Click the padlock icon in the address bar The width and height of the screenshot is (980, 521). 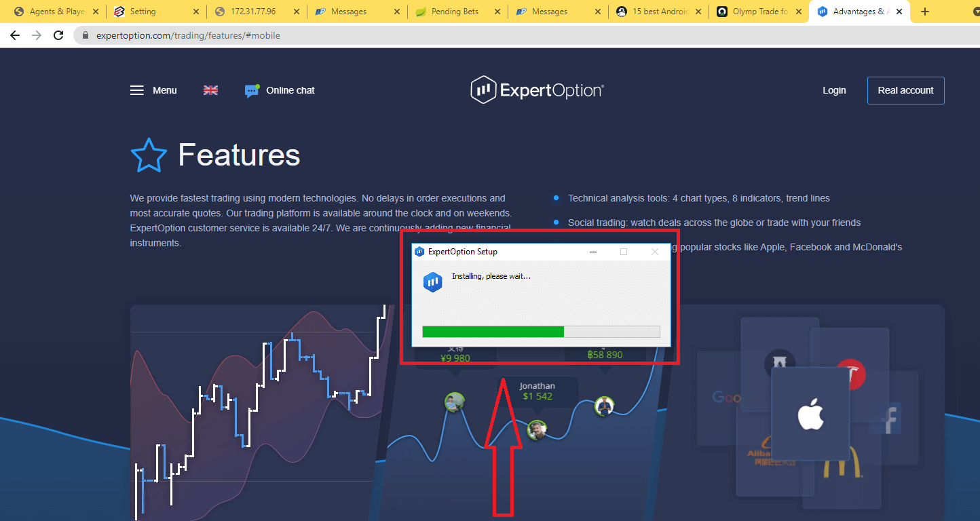[85, 35]
